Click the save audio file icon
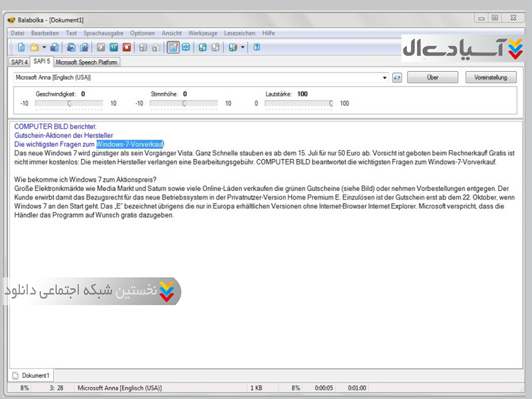Image resolution: width=532 pixels, height=399 pixels. tap(71, 47)
